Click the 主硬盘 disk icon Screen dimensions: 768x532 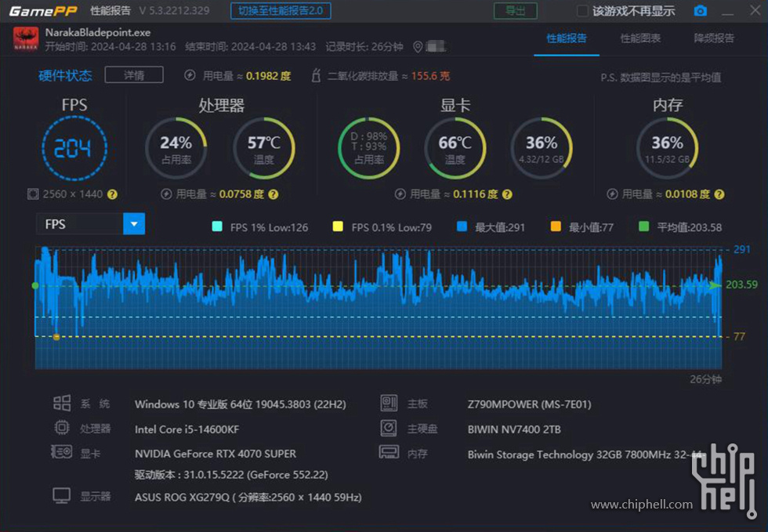[389, 428]
